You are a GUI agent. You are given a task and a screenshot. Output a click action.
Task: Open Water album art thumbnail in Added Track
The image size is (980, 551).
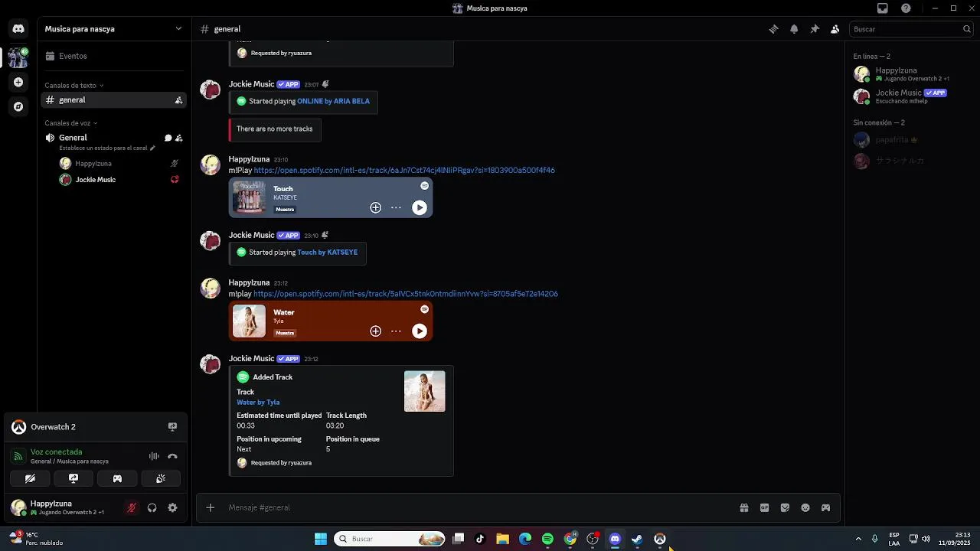click(x=425, y=391)
